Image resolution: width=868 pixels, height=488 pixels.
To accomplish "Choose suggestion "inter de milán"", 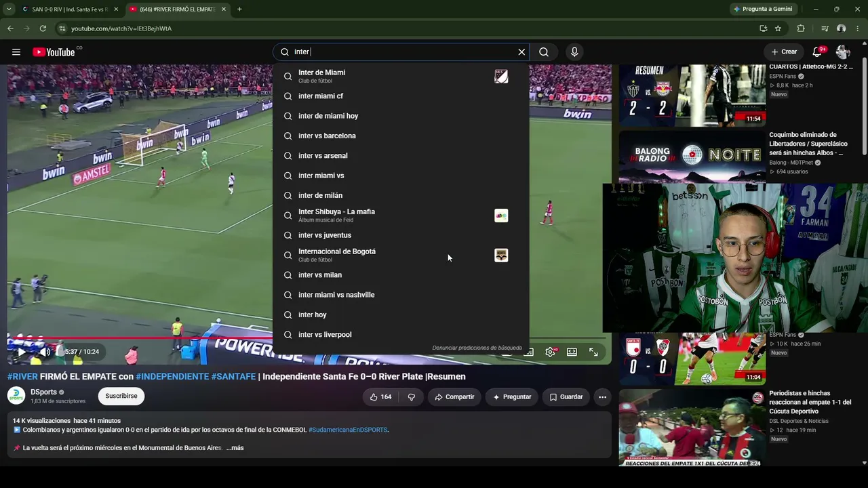I will [x=401, y=195].
